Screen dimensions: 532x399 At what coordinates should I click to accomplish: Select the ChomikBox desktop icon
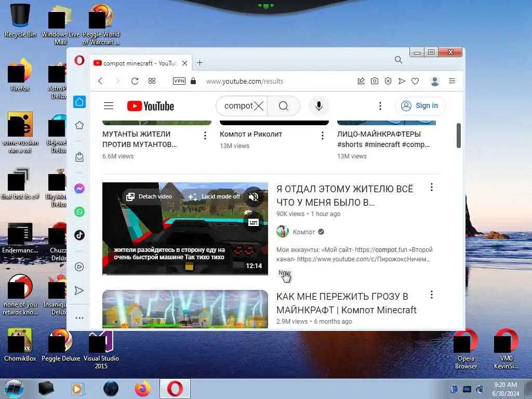(20, 345)
